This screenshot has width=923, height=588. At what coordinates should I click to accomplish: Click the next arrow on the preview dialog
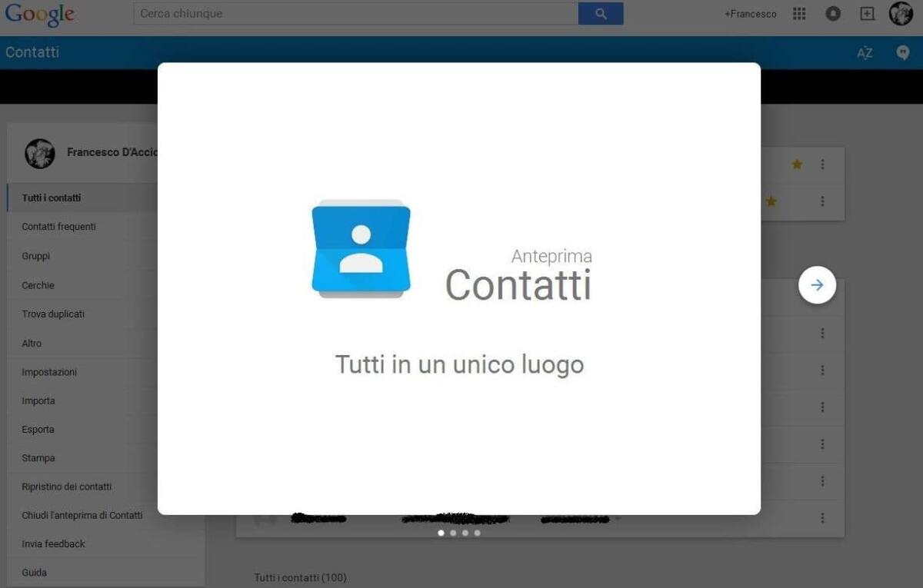(x=817, y=284)
